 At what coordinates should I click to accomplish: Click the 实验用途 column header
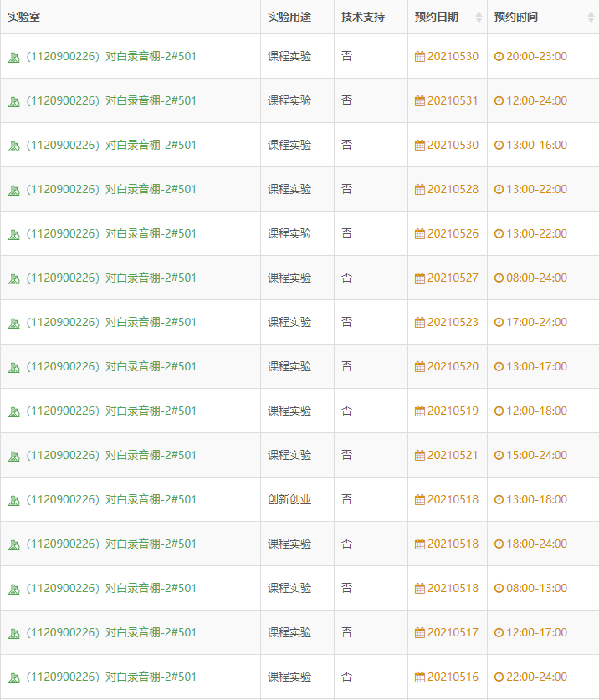(x=298, y=17)
